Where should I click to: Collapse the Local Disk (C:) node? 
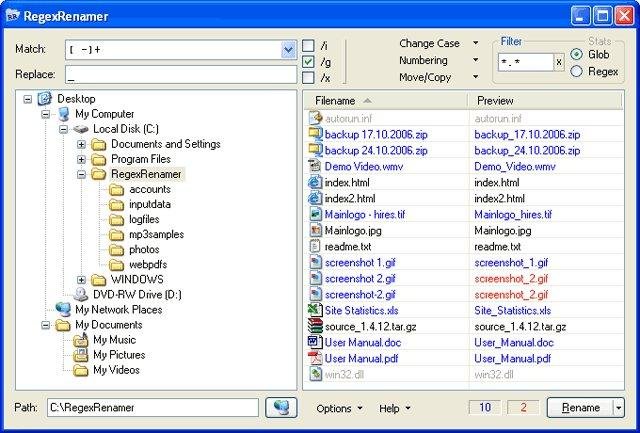(64, 129)
